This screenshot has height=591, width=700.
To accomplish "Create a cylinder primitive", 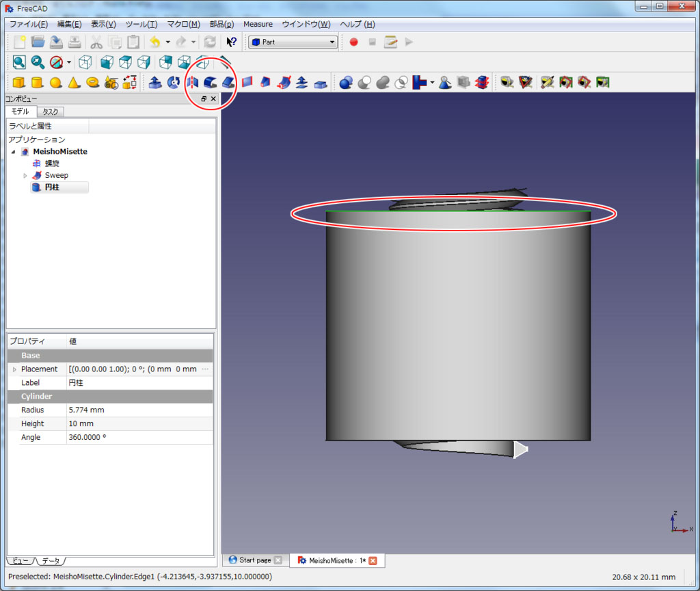I will [38, 82].
